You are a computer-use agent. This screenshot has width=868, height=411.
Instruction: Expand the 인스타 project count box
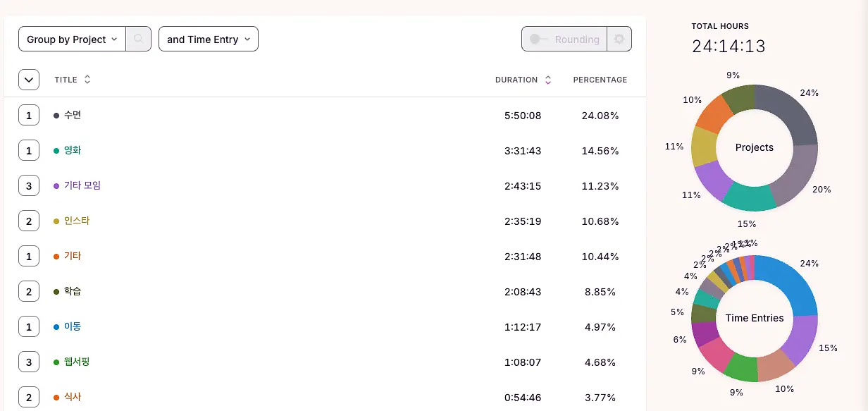(x=29, y=221)
